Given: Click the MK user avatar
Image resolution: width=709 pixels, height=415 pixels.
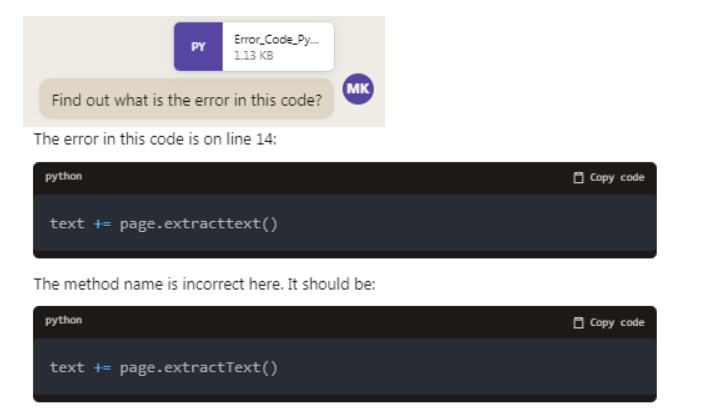Looking at the screenshot, I should 358,89.
